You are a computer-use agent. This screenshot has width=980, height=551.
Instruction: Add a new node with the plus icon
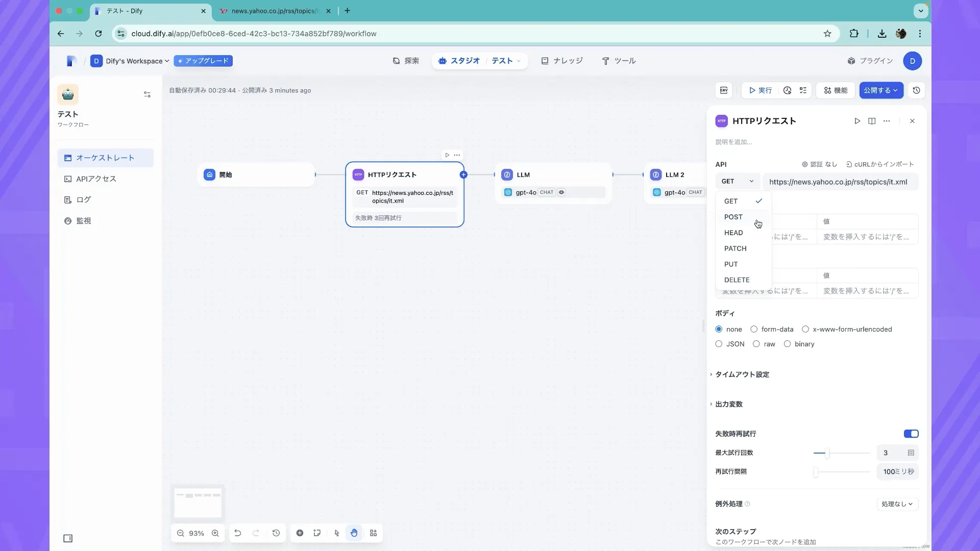[x=300, y=533]
